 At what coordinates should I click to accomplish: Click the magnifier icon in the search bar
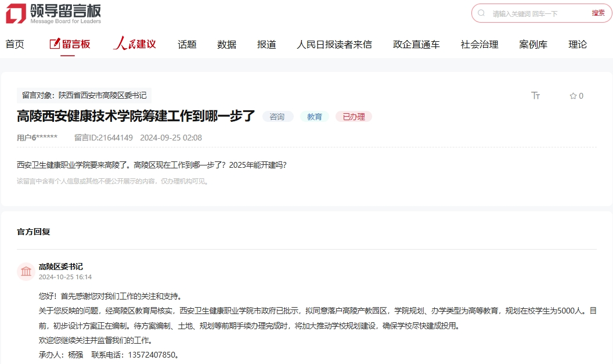pos(482,13)
